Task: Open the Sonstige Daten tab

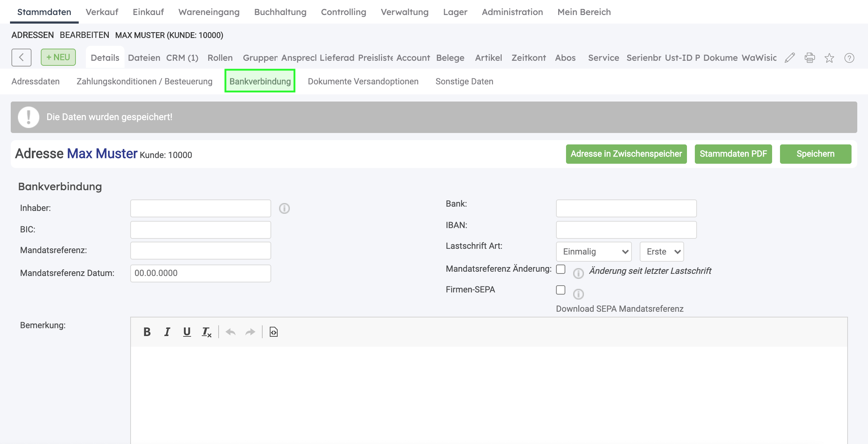Action: click(x=464, y=82)
